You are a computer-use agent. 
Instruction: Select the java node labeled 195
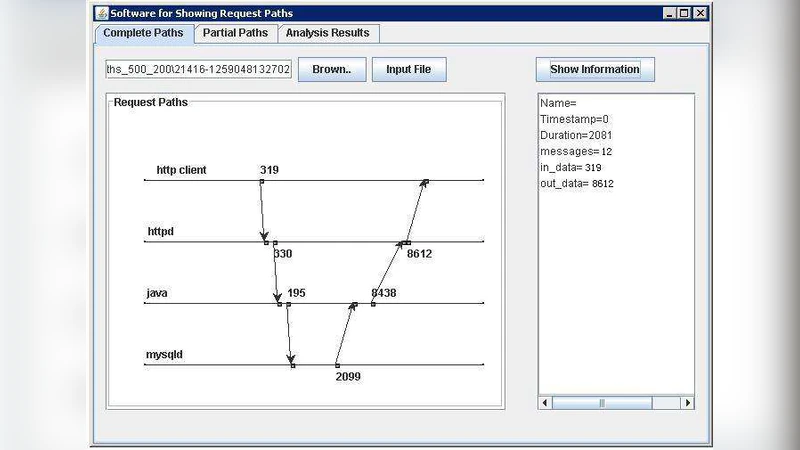click(287, 304)
